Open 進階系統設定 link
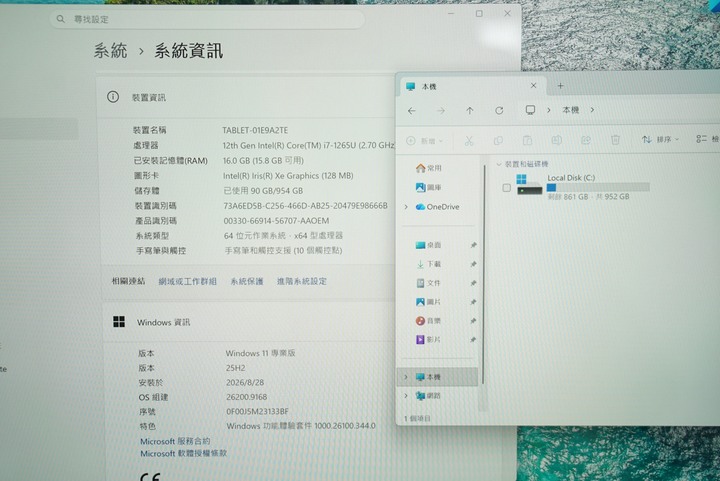Image resolution: width=720 pixels, height=481 pixels. click(302, 281)
